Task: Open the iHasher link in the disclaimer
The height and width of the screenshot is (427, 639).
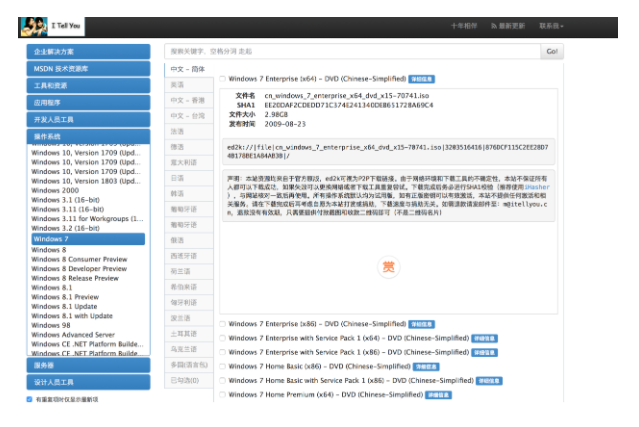Action: click(x=537, y=187)
